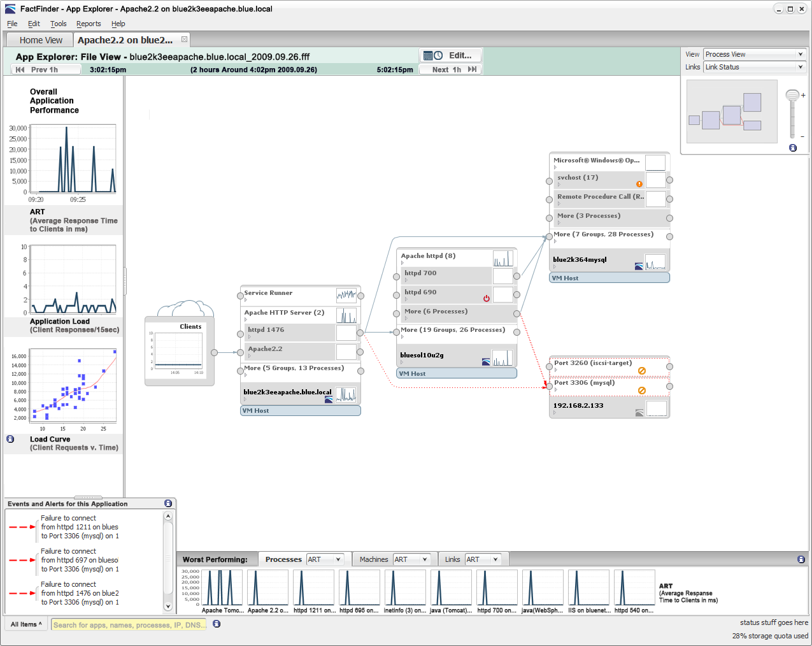Open the Processes ART dropdown
The height and width of the screenshot is (646, 812).
325,559
